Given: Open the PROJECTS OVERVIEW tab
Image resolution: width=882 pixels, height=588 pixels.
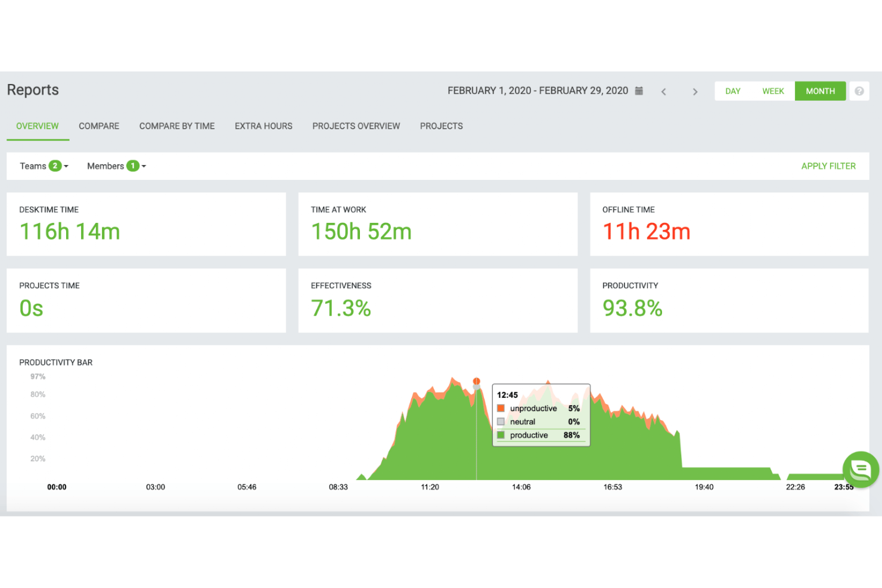Looking at the screenshot, I should point(356,126).
